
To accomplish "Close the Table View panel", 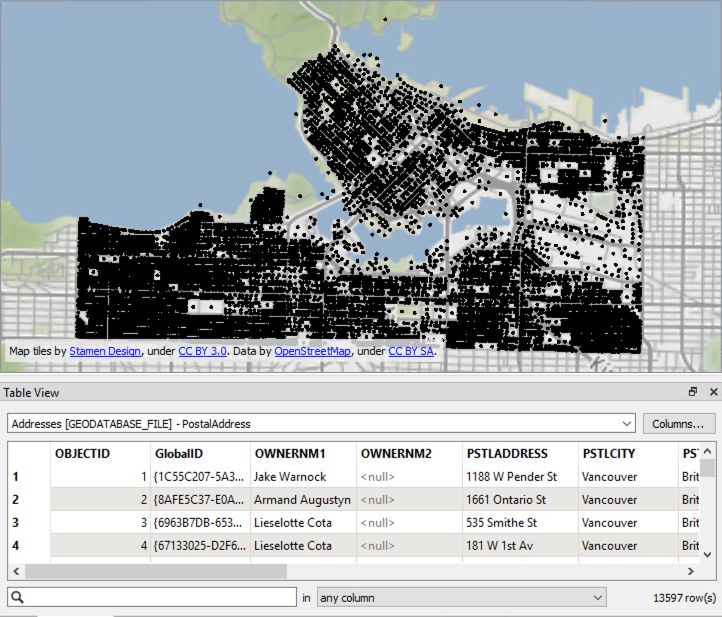I will pyautogui.click(x=714, y=392).
